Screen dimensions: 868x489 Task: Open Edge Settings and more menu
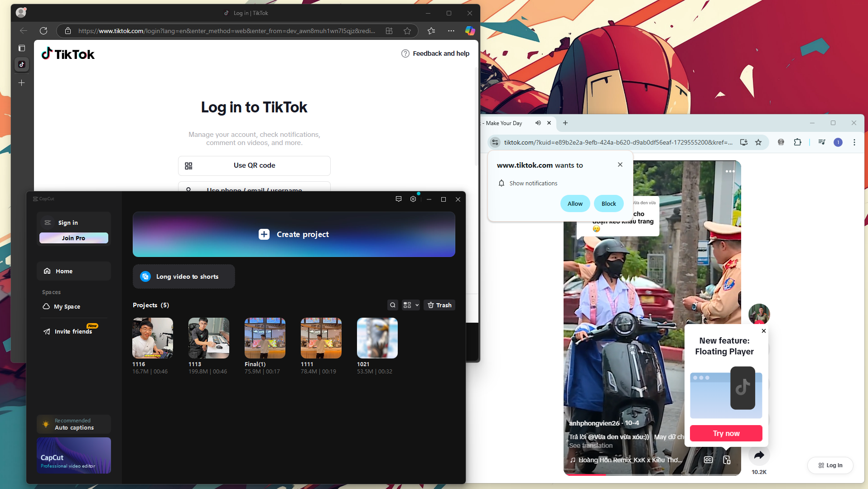pos(451,31)
